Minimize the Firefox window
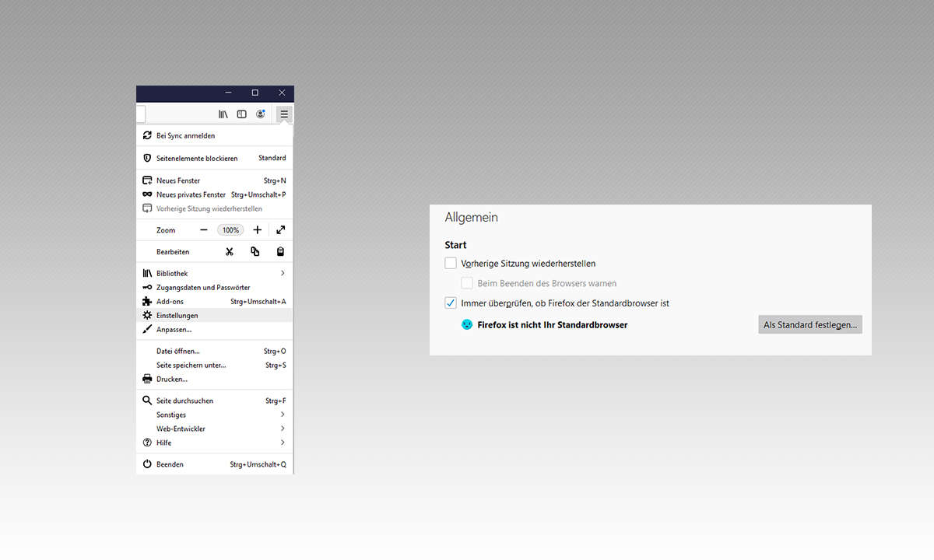The width and height of the screenshot is (934, 560). [227, 93]
